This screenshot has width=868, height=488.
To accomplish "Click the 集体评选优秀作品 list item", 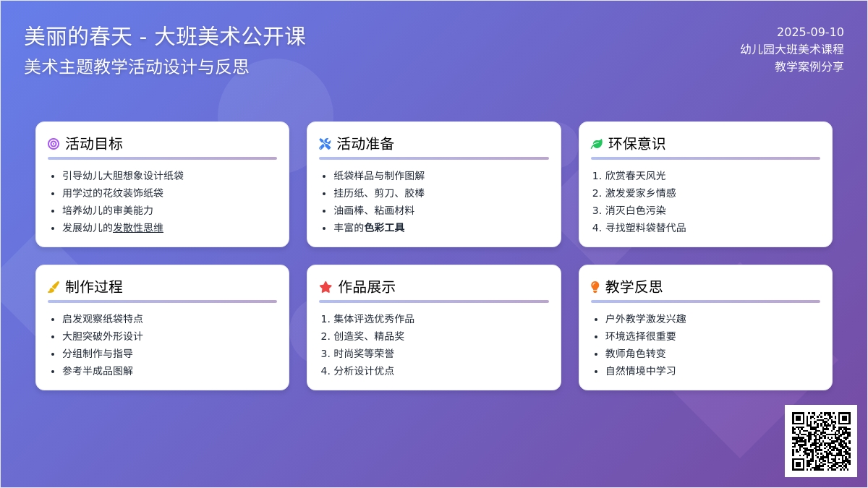I will pyautogui.click(x=373, y=319).
